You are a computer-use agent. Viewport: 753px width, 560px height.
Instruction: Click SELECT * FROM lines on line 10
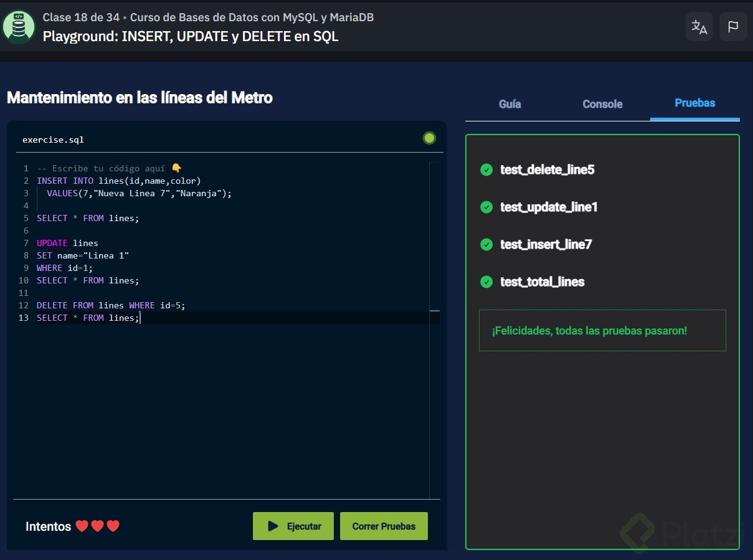click(x=88, y=280)
